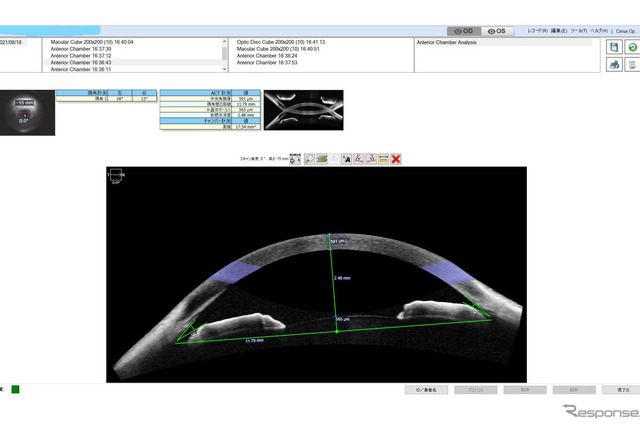Screen dimensions: 640x426
Task: Click the 591 µm corneal thickness value
Action: click(x=246, y=99)
